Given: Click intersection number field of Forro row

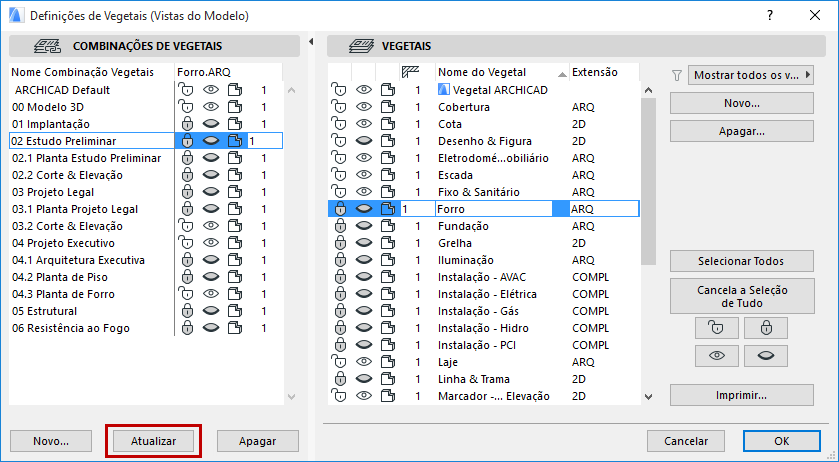Looking at the screenshot, I should (417, 209).
